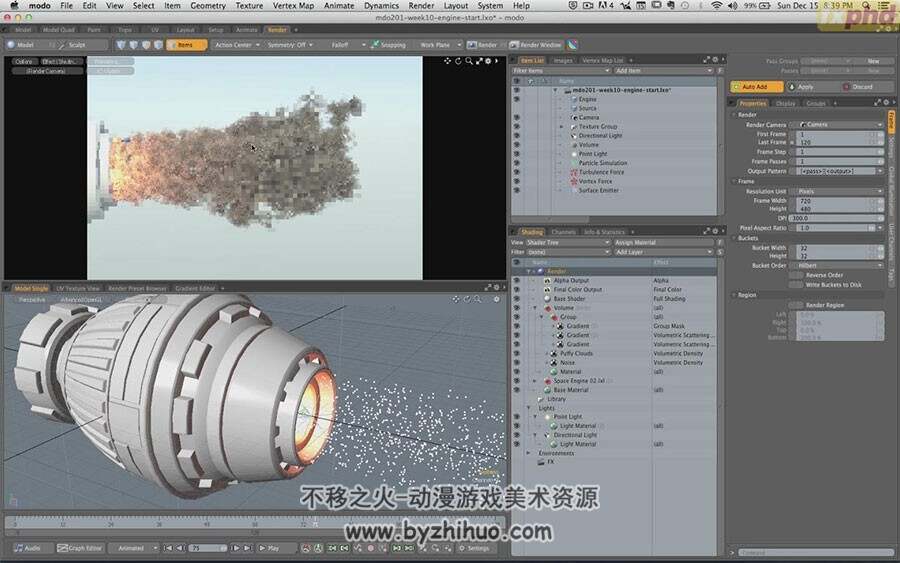Open the Dynamics menu

click(x=381, y=6)
